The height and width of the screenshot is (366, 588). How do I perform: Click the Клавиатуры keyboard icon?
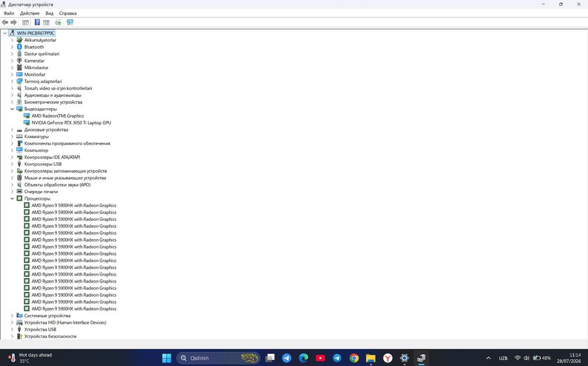[19, 136]
